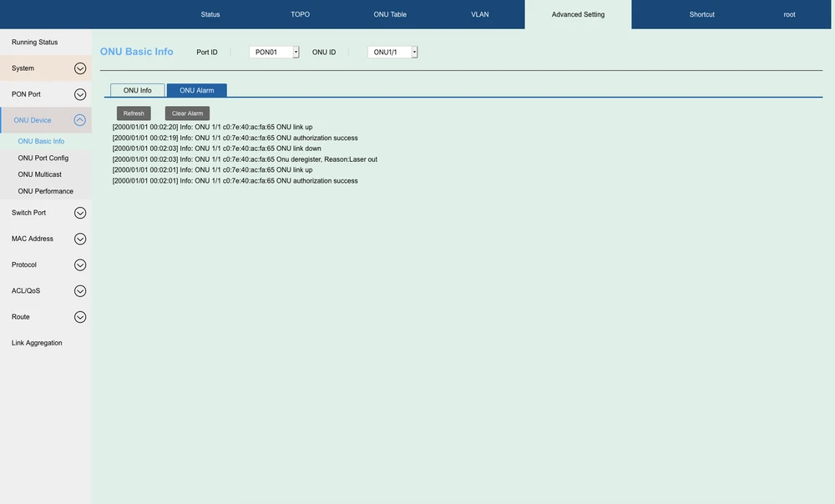Open the ONU Table top menu

click(390, 14)
